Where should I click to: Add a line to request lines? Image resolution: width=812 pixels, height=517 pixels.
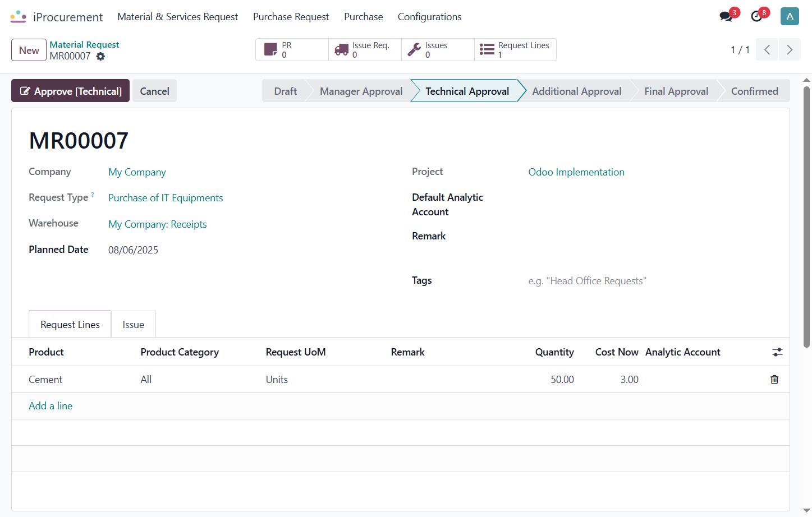pyautogui.click(x=51, y=405)
